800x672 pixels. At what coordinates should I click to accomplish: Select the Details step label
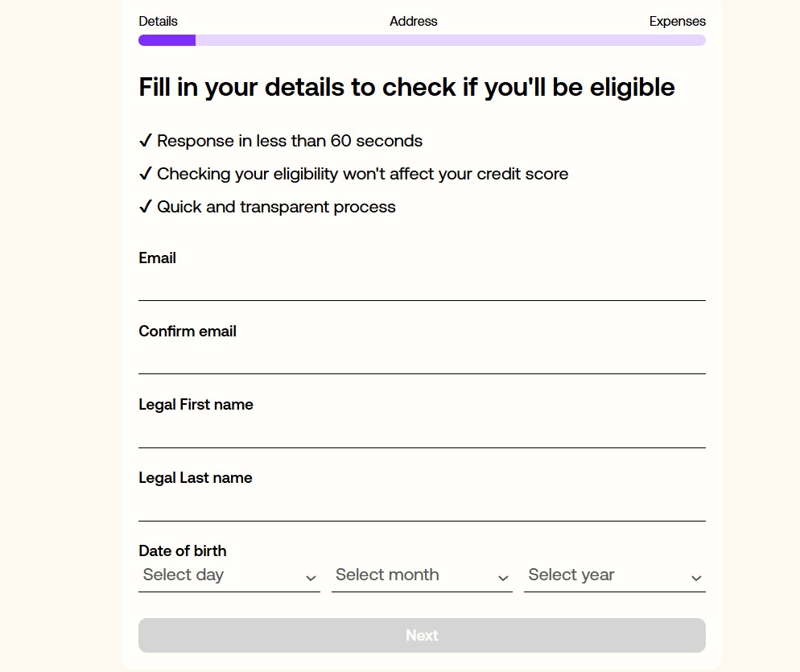click(x=159, y=22)
